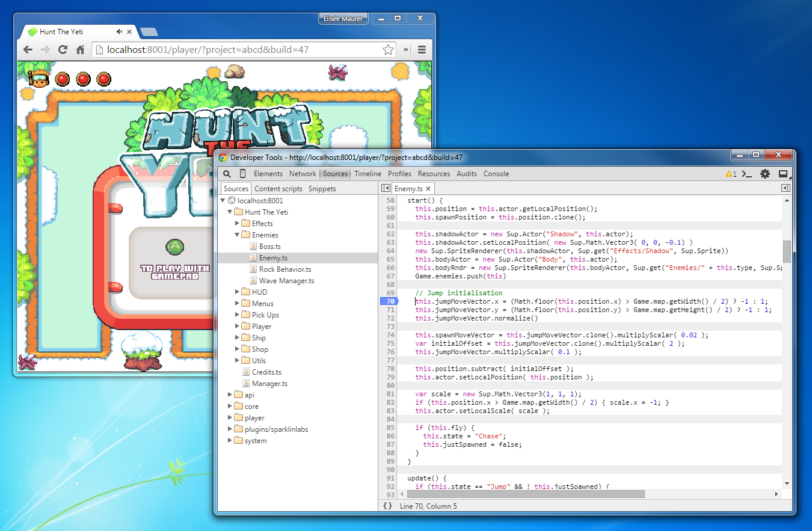Open the Chrome hamburger menu
Viewport: 812px width, 531px height.
(x=422, y=49)
